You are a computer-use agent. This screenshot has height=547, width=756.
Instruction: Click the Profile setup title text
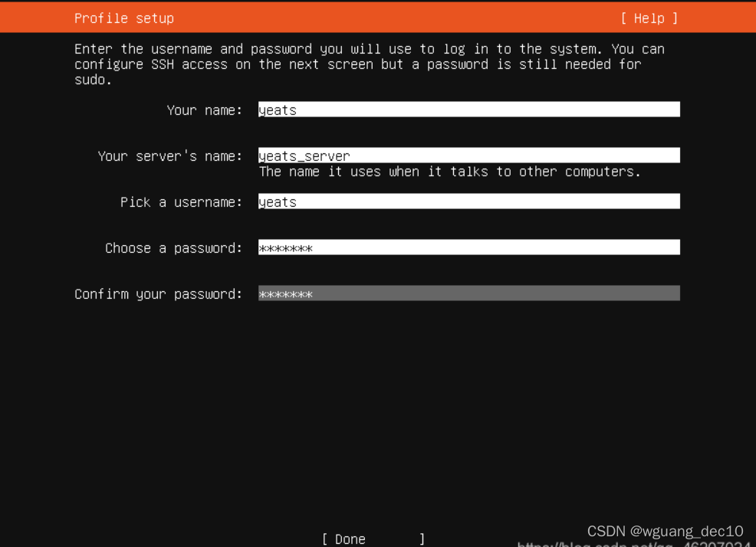pos(124,18)
